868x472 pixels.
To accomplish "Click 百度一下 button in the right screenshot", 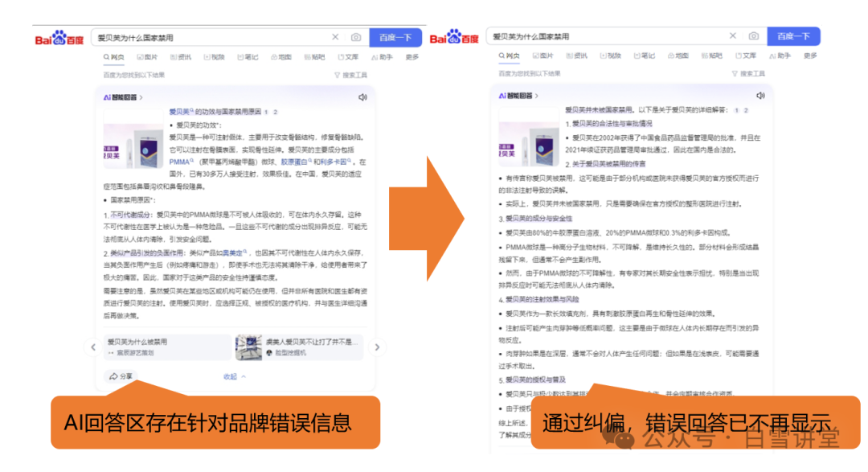I will (x=793, y=36).
